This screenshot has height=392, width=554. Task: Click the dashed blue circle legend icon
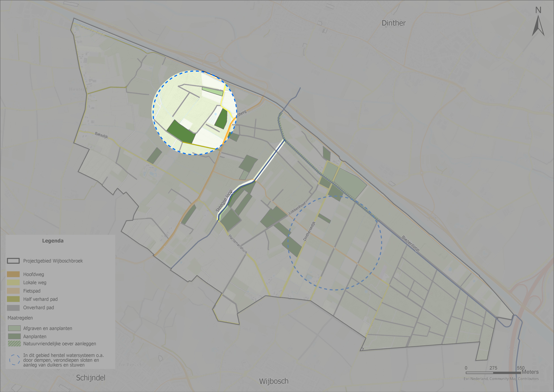coord(15,360)
